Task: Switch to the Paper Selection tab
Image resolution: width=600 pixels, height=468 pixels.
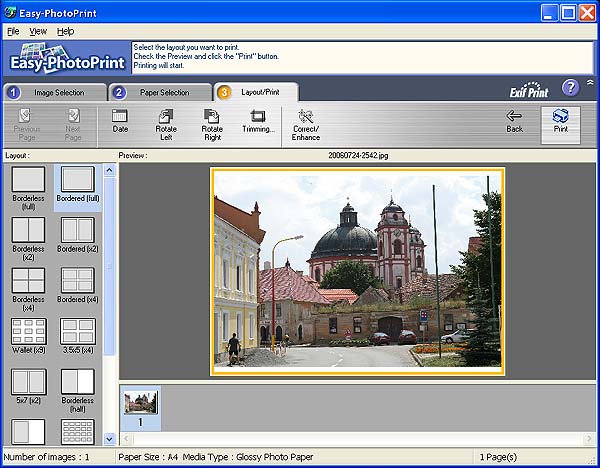Action: [x=160, y=92]
